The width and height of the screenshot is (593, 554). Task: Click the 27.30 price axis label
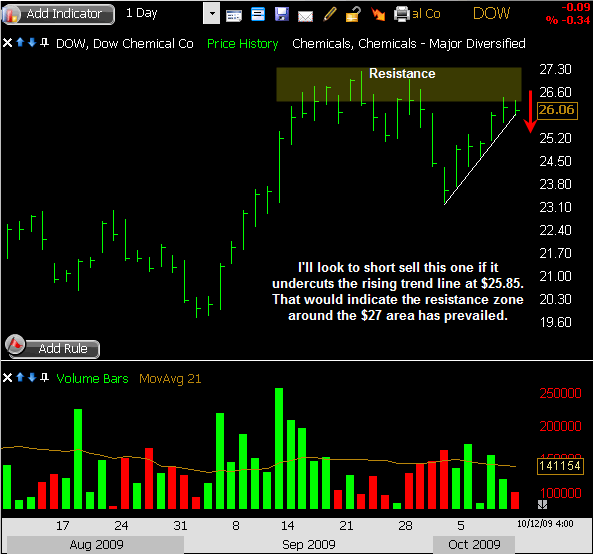tap(555, 70)
